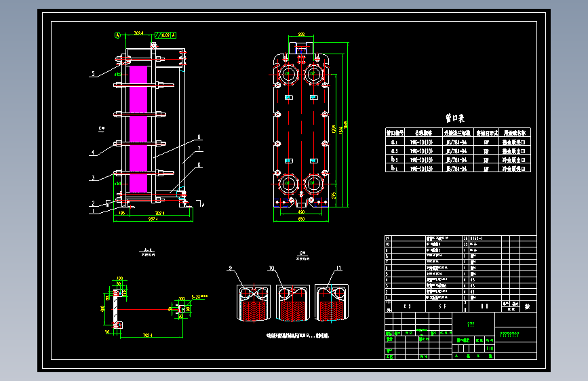Select the green ???????? title block text
588x381 pixels.
[509, 334]
